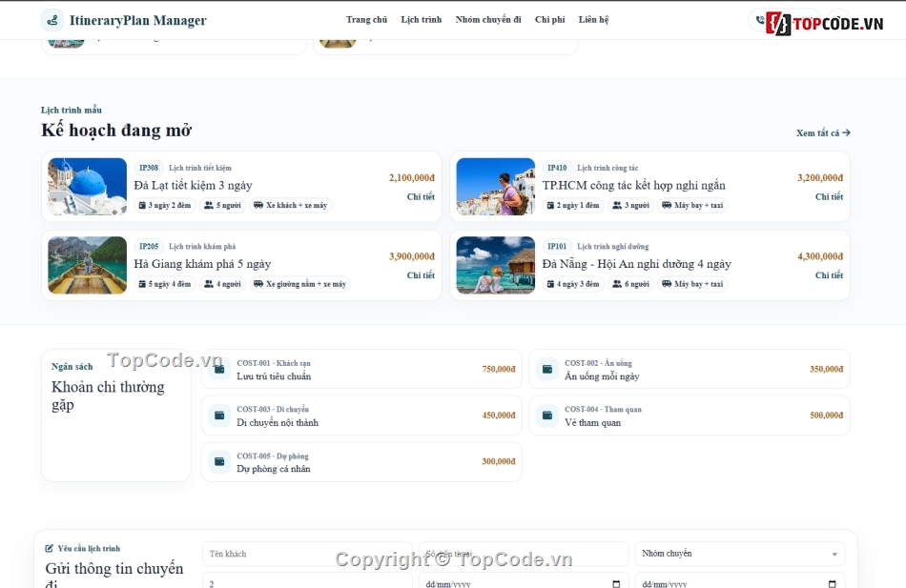This screenshot has height=588, width=906.
Task: Select the IP101 code badge
Action: [x=557, y=247]
